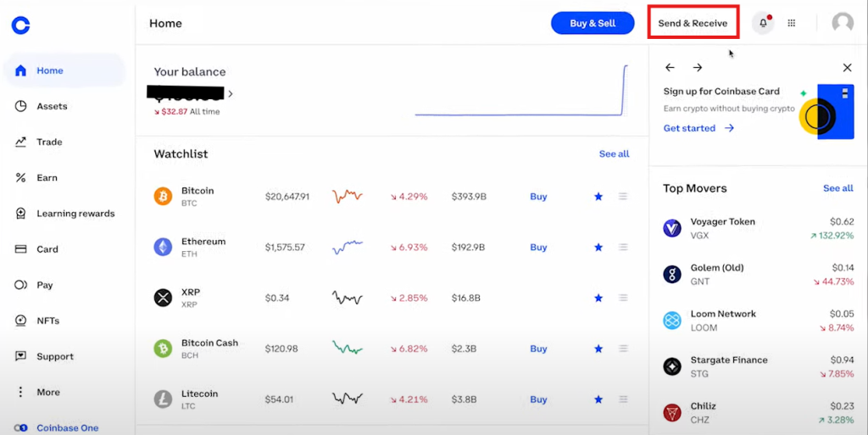
Task: Click the Chiliz token icon
Action: click(672, 412)
